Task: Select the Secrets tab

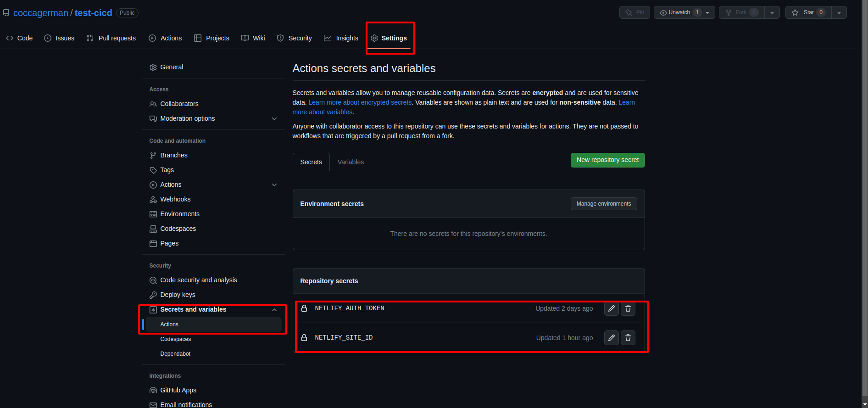Action: (x=311, y=162)
